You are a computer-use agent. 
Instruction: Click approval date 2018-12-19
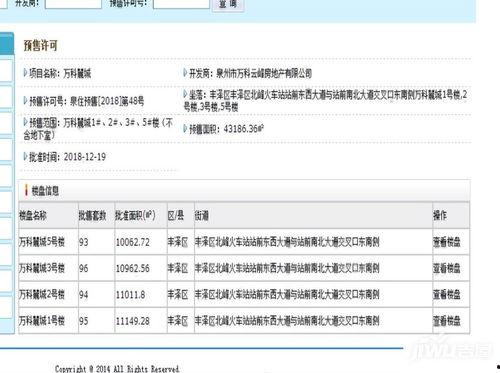85,157
